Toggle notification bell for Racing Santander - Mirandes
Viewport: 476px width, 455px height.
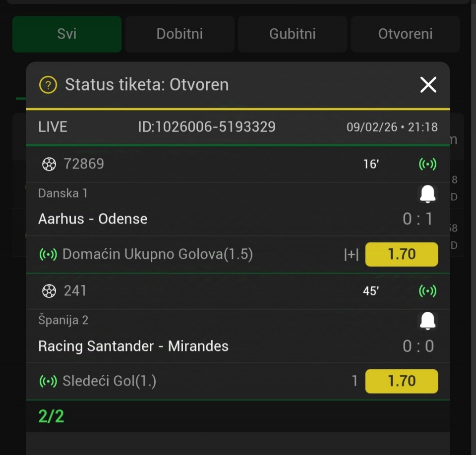click(427, 321)
